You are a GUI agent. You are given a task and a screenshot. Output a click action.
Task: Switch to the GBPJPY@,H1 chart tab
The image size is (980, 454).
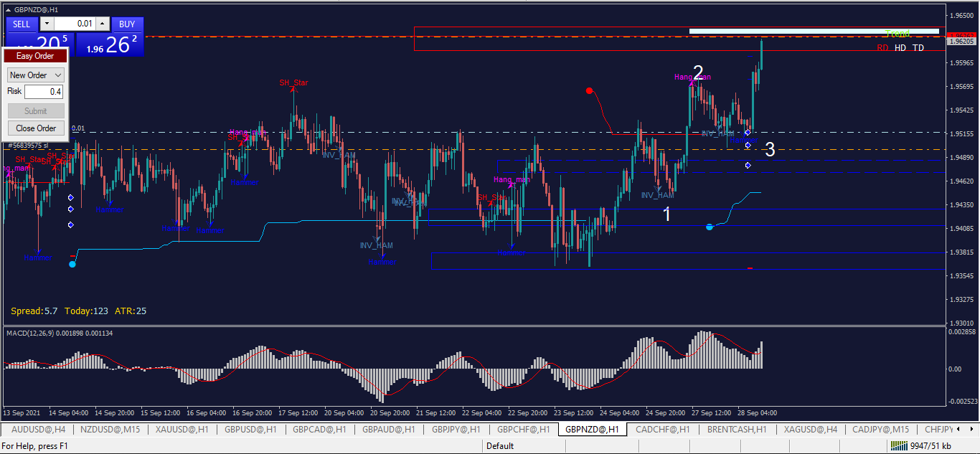[x=456, y=429]
